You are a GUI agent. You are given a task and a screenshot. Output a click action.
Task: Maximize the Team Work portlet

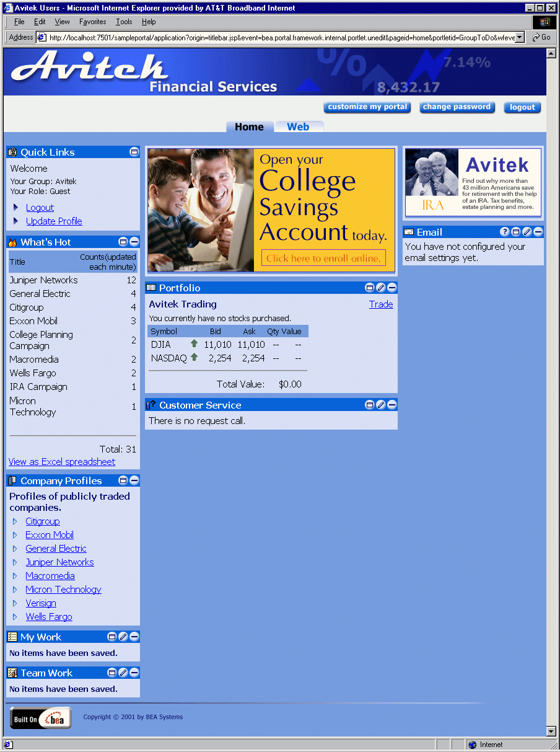pos(112,673)
